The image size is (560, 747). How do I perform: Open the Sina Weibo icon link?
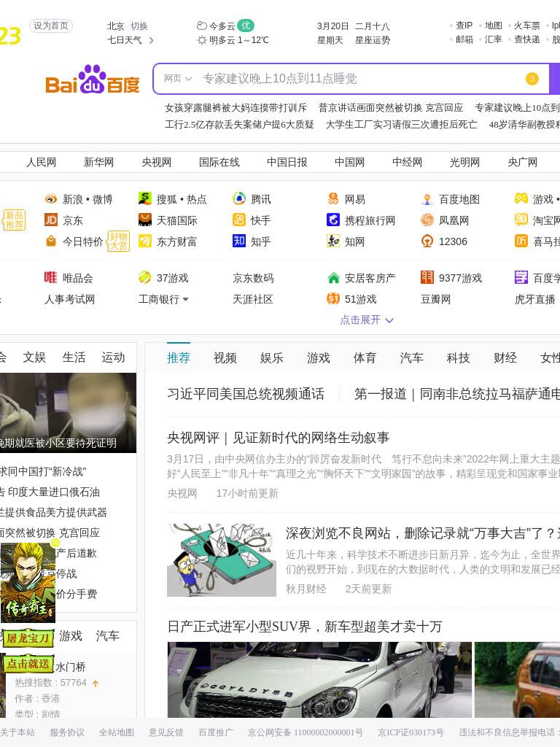point(50,198)
